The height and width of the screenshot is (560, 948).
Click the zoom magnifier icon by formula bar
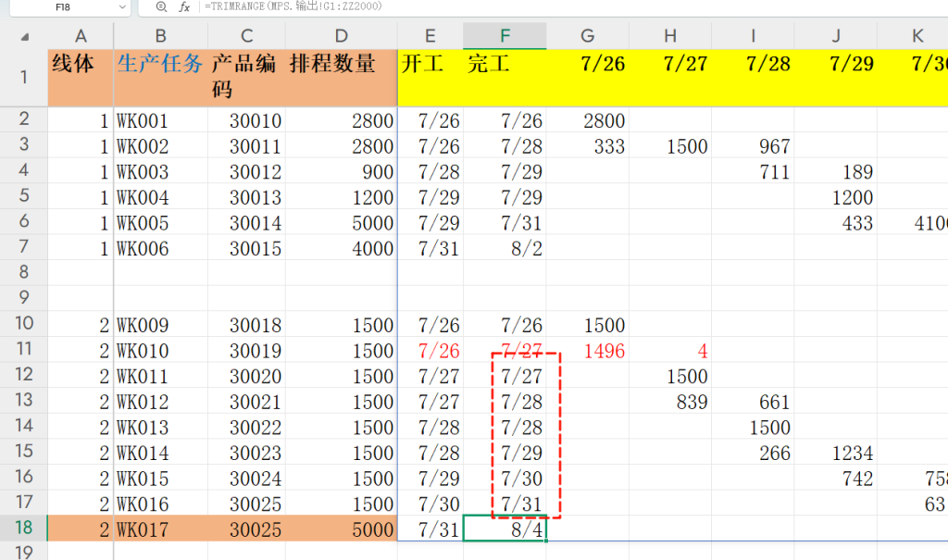pos(161,7)
